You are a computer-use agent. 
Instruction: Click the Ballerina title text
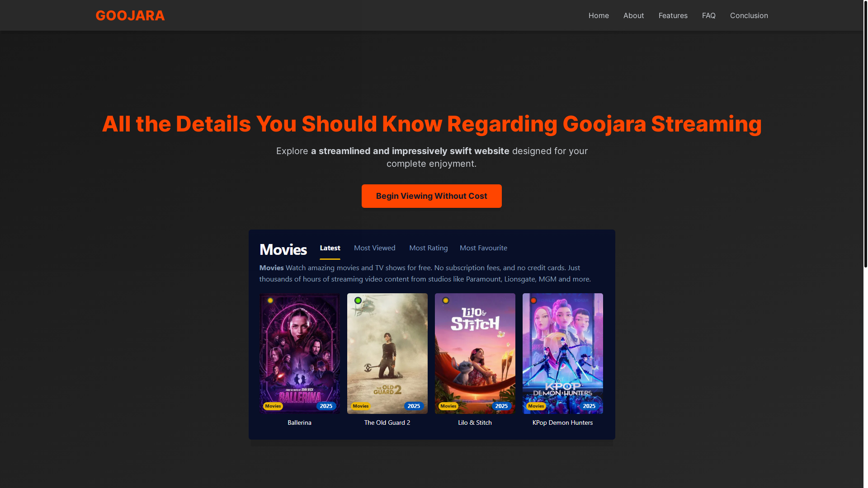click(x=299, y=422)
